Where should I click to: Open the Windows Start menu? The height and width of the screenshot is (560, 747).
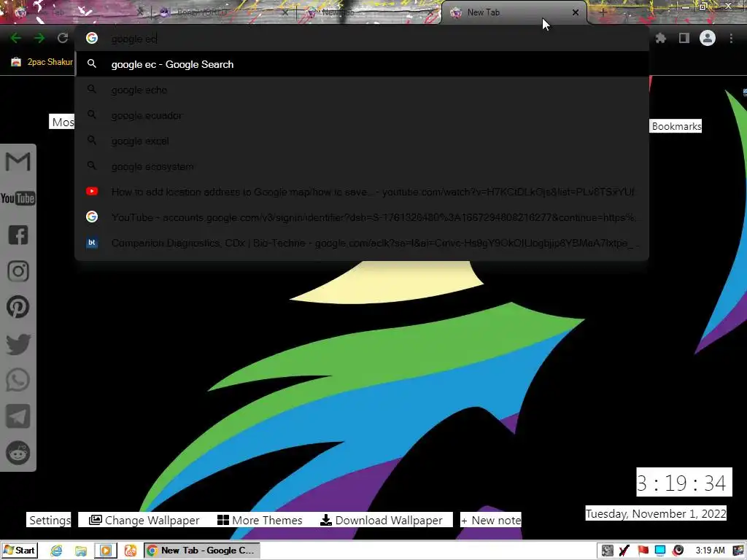(19, 551)
